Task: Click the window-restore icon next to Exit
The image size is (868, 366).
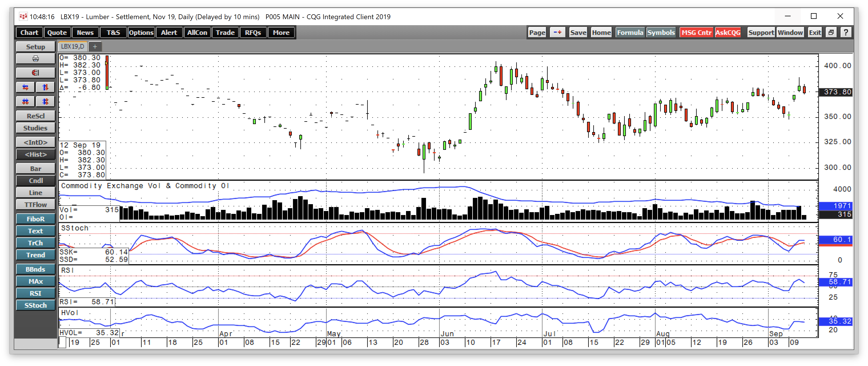Action: 831,32
